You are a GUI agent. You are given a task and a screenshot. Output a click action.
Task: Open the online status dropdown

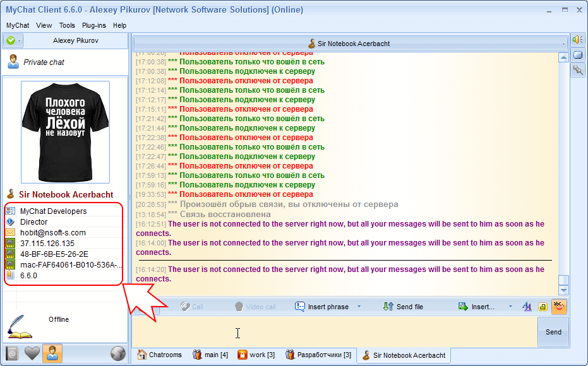[12, 41]
